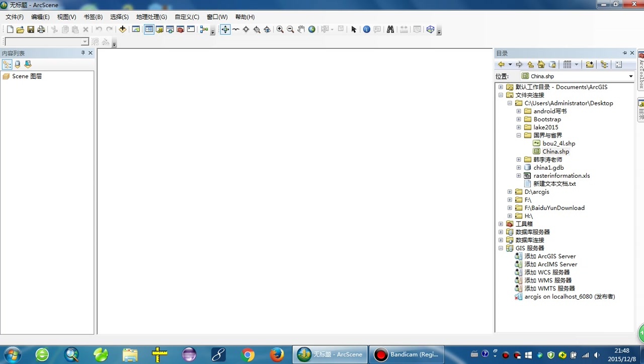Open the 编辑(E) menu
This screenshot has height=364, width=644.
(40, 17)
